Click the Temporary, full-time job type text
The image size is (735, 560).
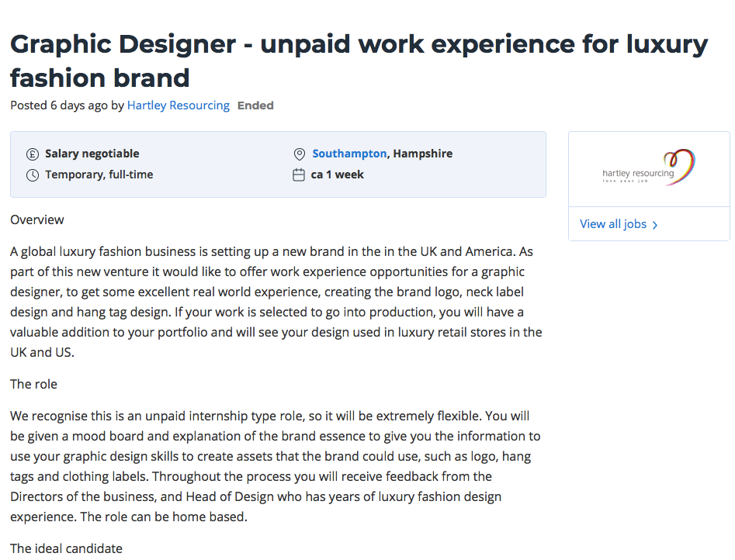click(99, 175)
